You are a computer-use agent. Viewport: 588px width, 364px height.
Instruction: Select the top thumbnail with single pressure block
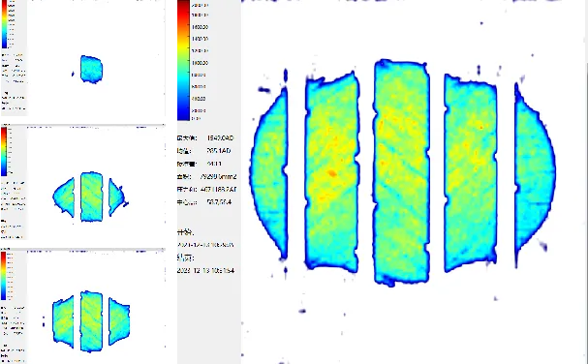click(x=96, y=57)
